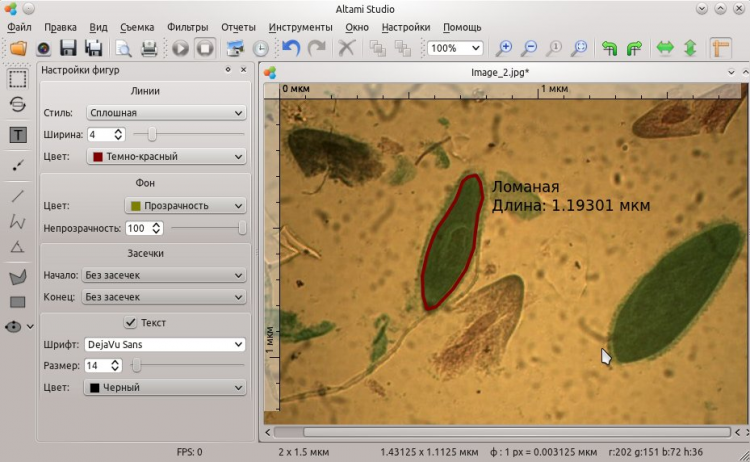Viewport: 750px width, 462px height.
Task: Click the zoom in magnifier icon
Action: click(x=505, y=47)
